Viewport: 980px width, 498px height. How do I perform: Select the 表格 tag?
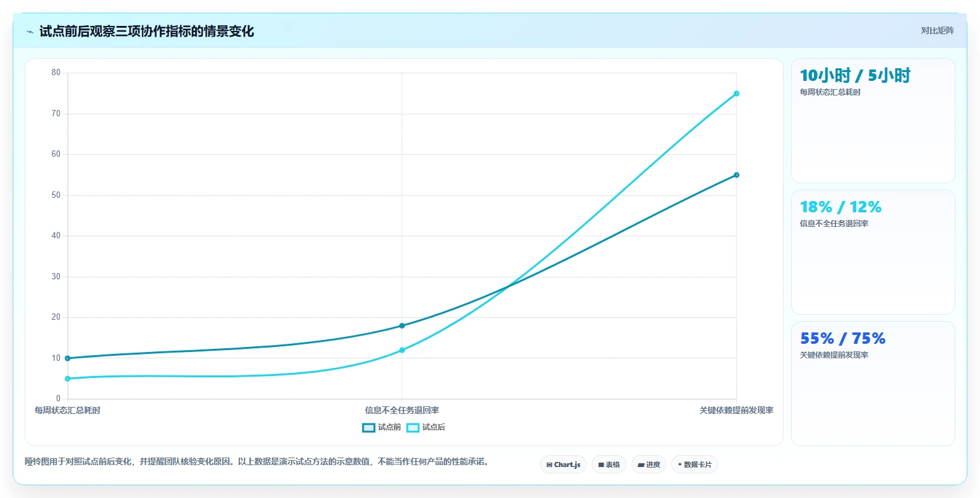pos(609,465)
